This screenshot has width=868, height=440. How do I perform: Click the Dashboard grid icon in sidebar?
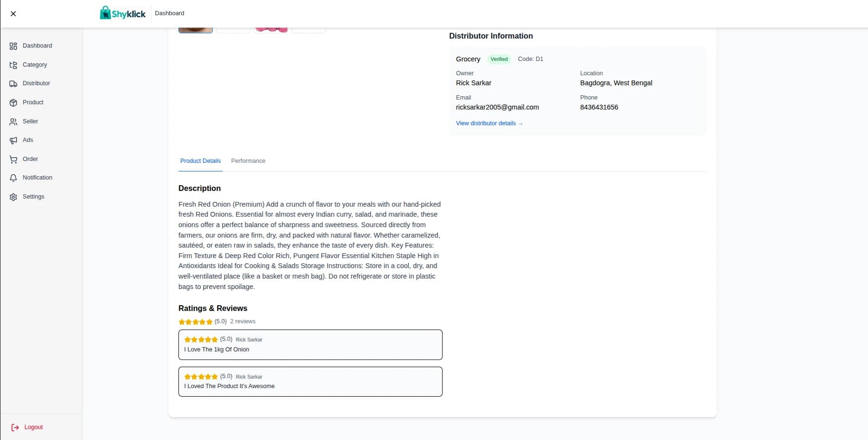point(13,46)
